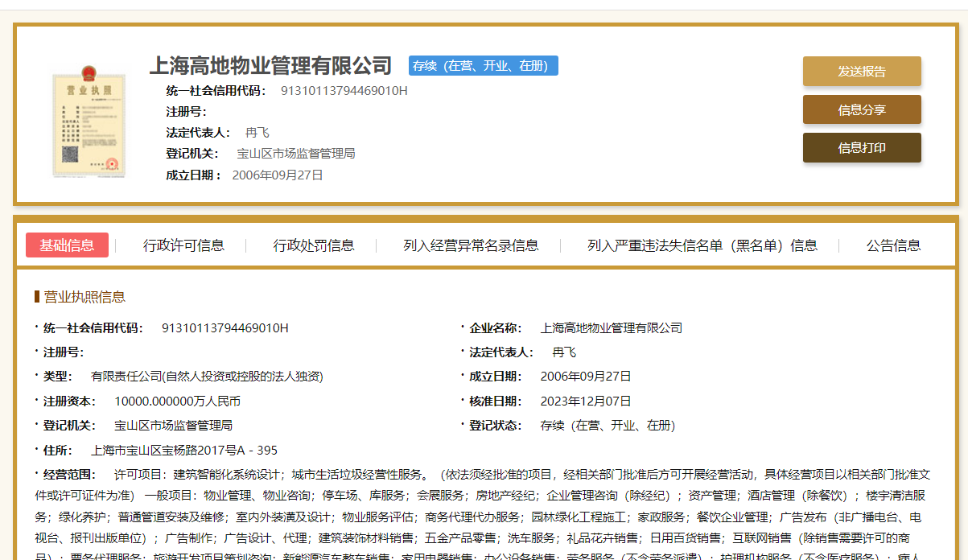Click the 核准日期 value 2023年12月07日
968x560 pixels.
(586, 401)
